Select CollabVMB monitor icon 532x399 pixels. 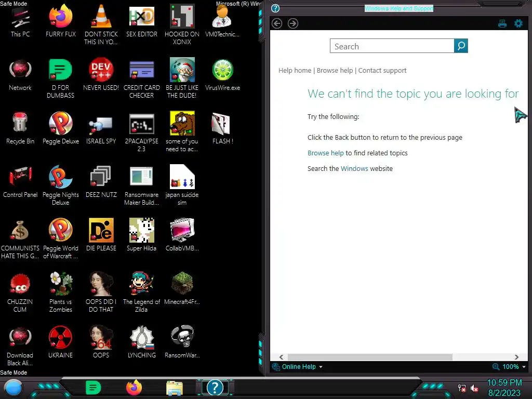[x=182, y=235]
